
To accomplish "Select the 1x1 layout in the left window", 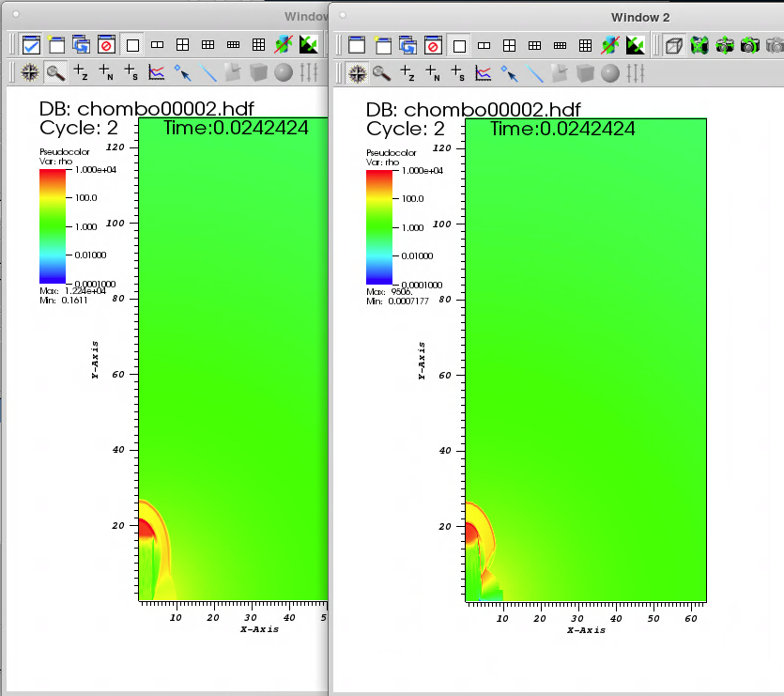I will coord(132,45).
